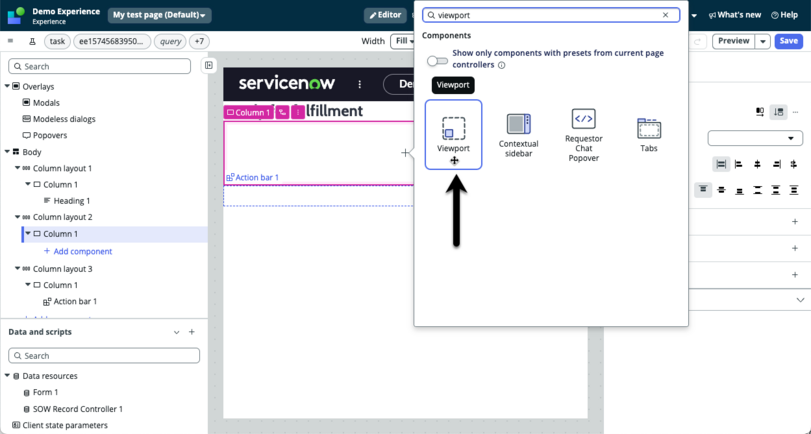Pick the Requestor Chat Popover component
The height and width of the screenshot is (434, 811).
tap(583, 136)
